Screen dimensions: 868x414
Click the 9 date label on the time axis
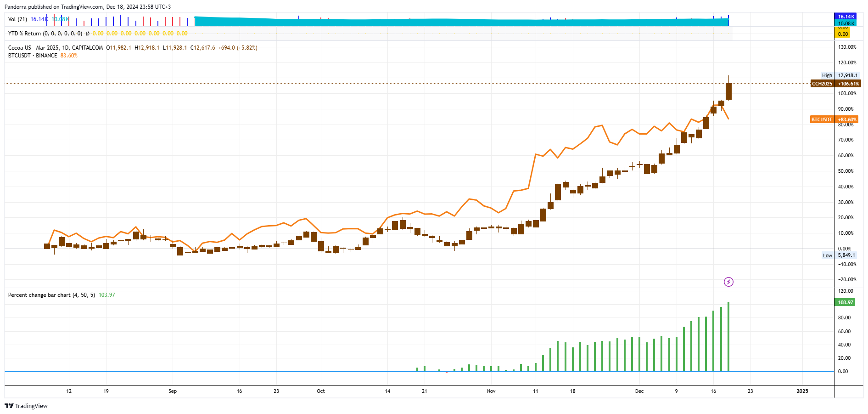(676, 391)
